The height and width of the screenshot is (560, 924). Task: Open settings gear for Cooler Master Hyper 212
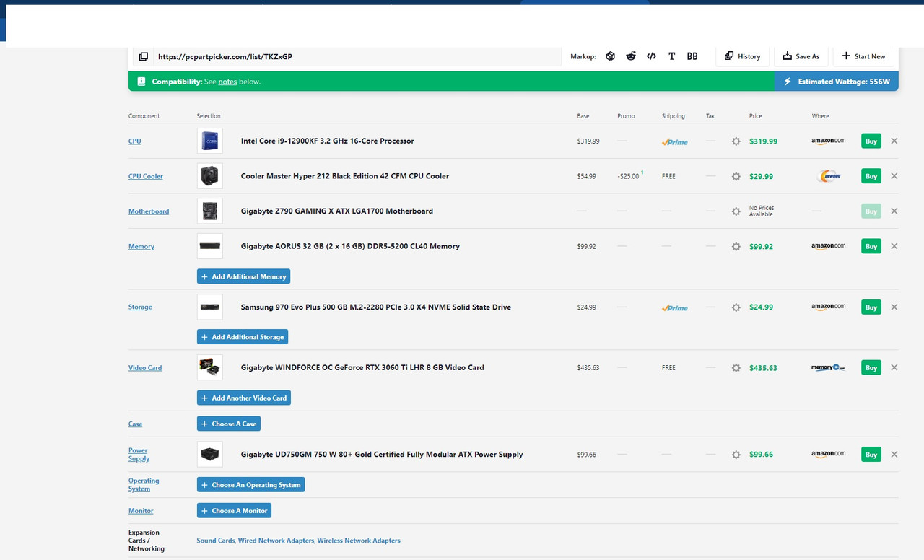(x=736, y=176)
